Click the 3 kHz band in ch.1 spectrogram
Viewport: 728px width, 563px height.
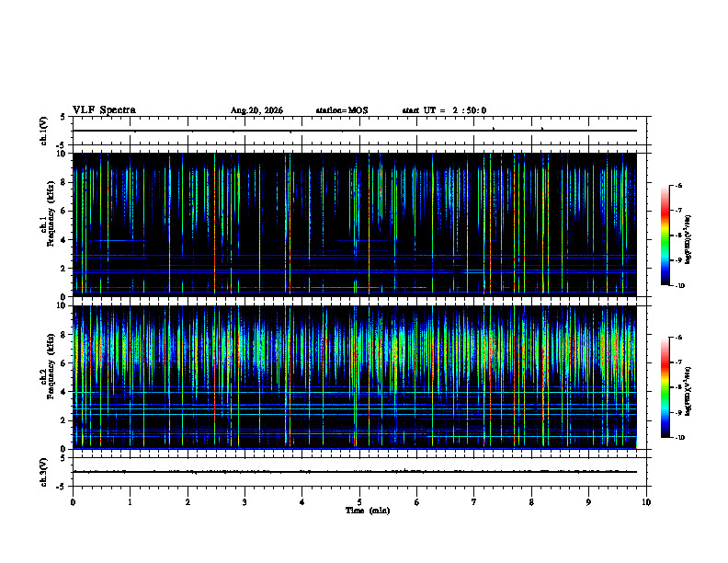point(355,256)
